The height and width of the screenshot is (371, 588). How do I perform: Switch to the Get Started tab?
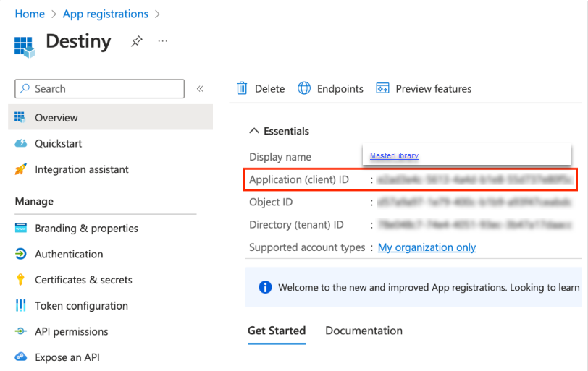click(x=277, y=331)
